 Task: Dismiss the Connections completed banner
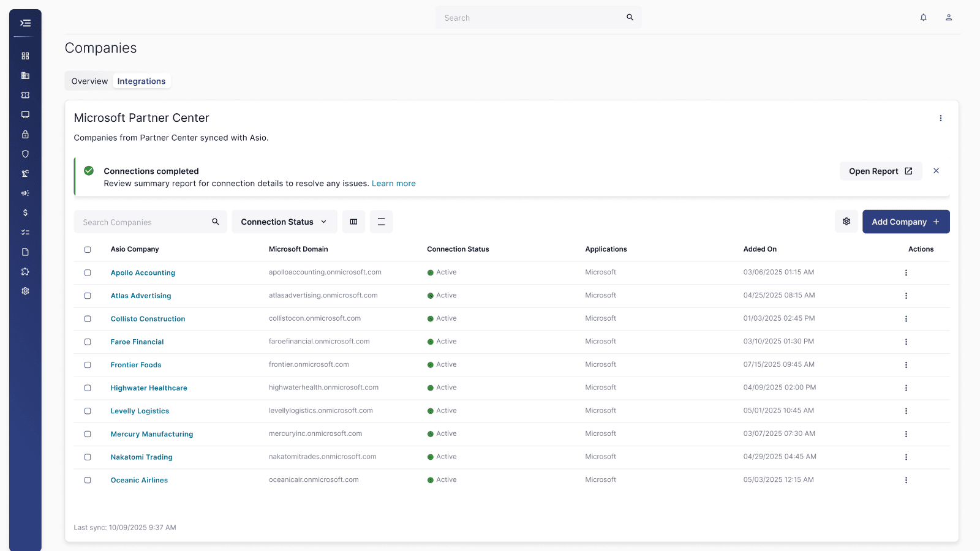936,171
